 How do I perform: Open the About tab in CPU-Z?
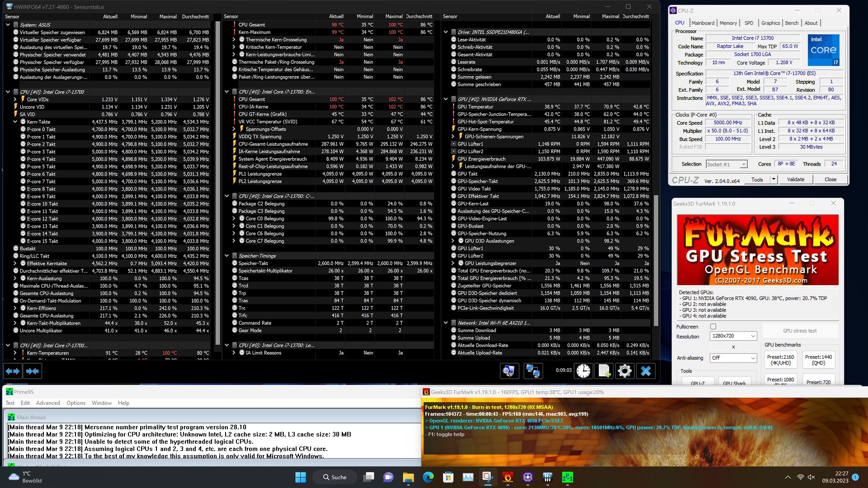point(811,23)
